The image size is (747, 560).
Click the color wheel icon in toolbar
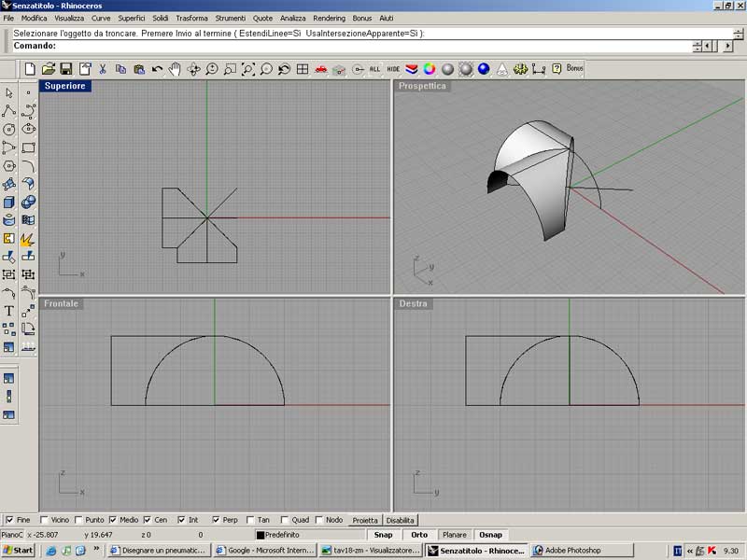tap(429, 69)
